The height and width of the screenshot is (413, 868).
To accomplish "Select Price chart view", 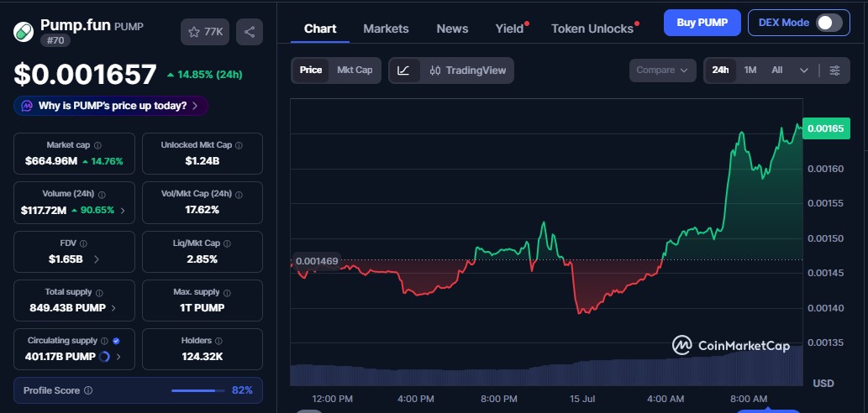I will click(x=311, y=71).
